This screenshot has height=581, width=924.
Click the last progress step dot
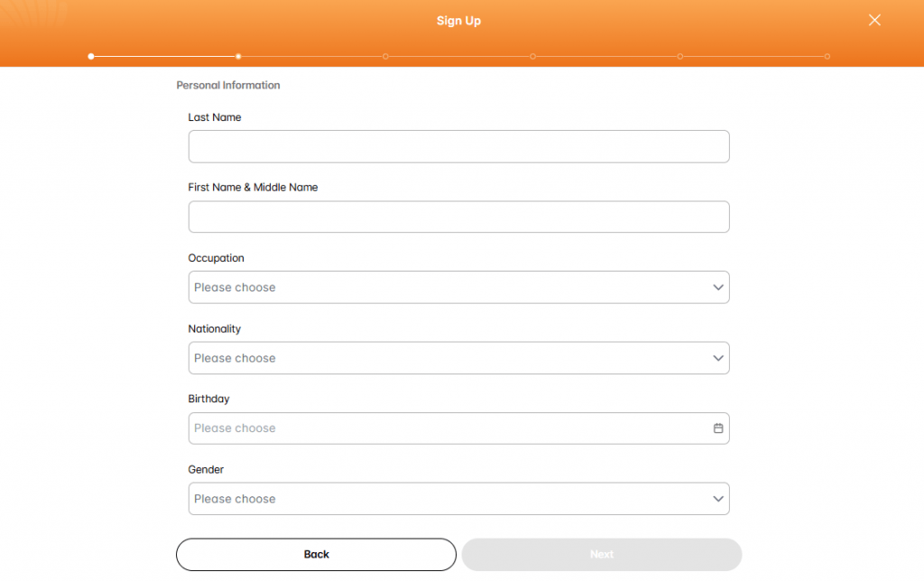click(827, 57)
